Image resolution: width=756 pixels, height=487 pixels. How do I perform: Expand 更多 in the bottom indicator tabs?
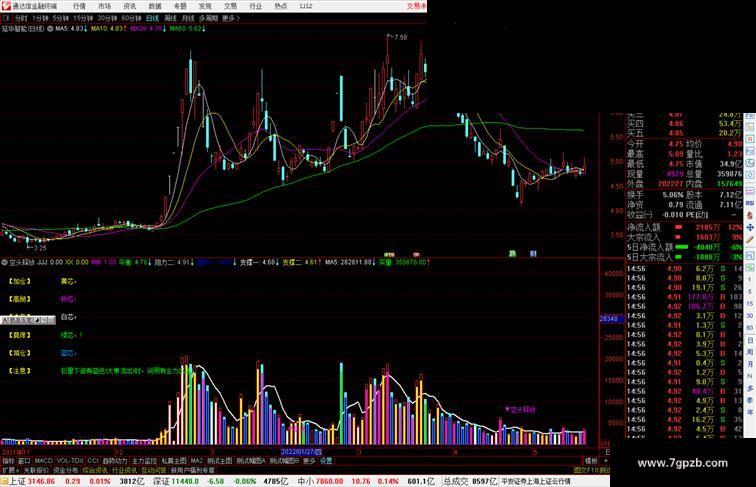tap(309, 461)
